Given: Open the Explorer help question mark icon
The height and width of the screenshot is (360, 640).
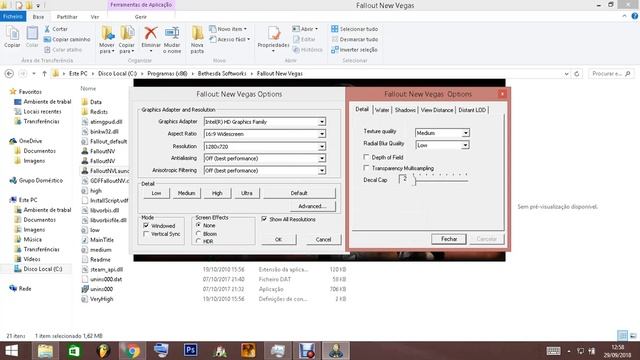Looking at the screenshot, I should click(635, 16).
